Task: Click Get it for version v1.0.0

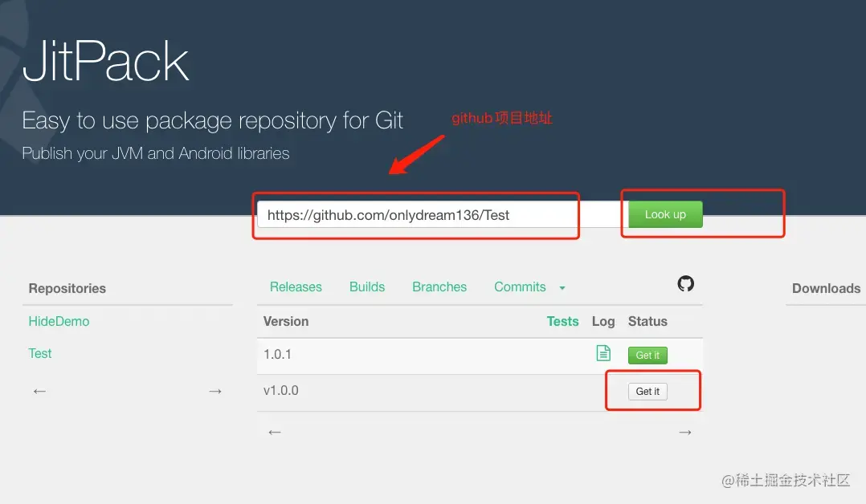Action: (x=647, y=392)
